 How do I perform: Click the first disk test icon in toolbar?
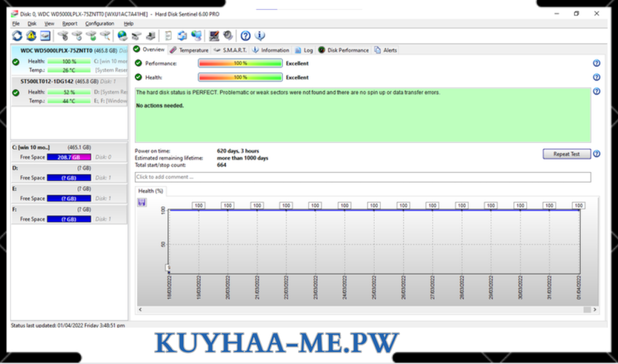pos(63,36)
